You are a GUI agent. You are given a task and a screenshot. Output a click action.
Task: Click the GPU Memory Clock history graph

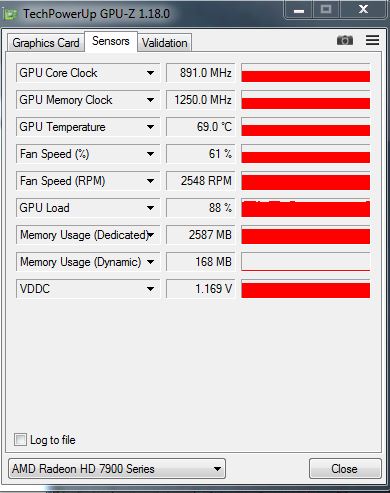(306, 100)
